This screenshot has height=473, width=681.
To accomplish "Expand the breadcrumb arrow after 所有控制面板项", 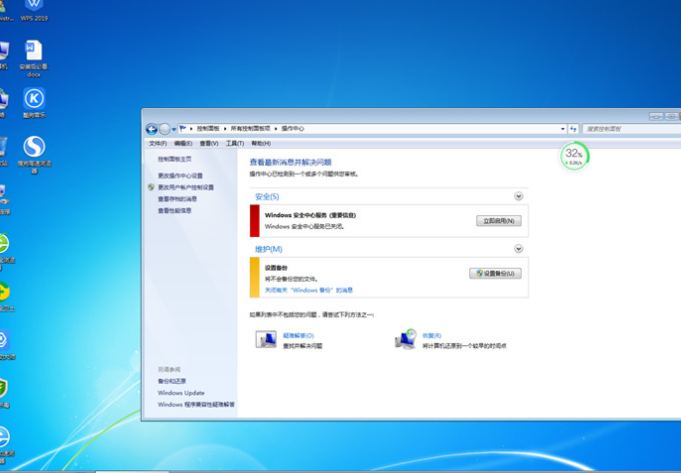I will pyautogui.click(x=276, y=129).
